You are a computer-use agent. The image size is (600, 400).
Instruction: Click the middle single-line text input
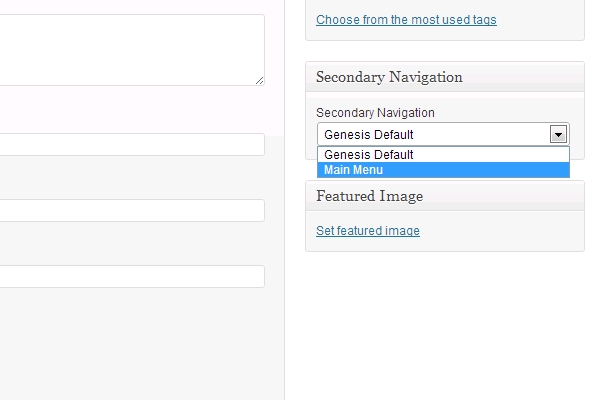[x=132, y=210]
